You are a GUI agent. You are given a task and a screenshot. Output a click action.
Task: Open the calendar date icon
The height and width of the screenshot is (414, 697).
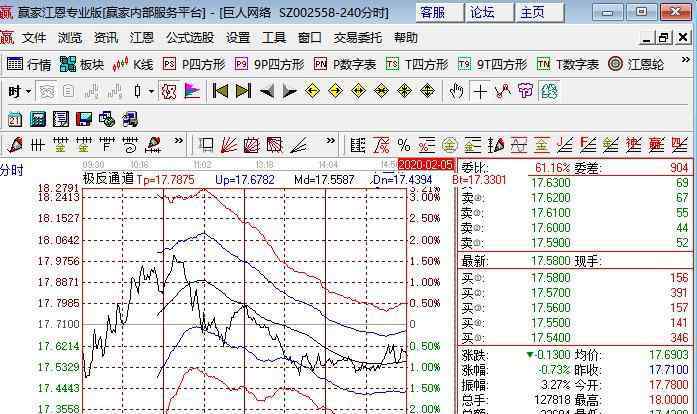[x=15, y=119]
